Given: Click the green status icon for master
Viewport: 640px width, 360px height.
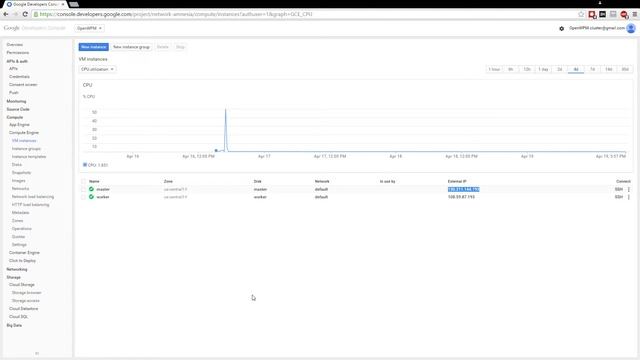Looking at the screenshot, I should (91, 189).
